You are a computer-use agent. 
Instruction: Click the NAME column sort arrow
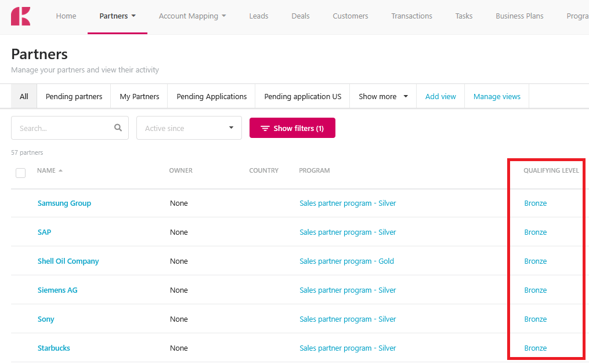coord(60,170)
